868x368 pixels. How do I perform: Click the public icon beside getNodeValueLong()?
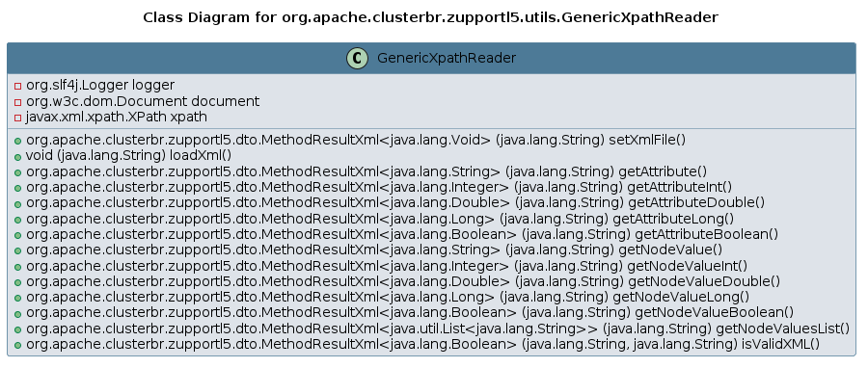click(17, 299)
